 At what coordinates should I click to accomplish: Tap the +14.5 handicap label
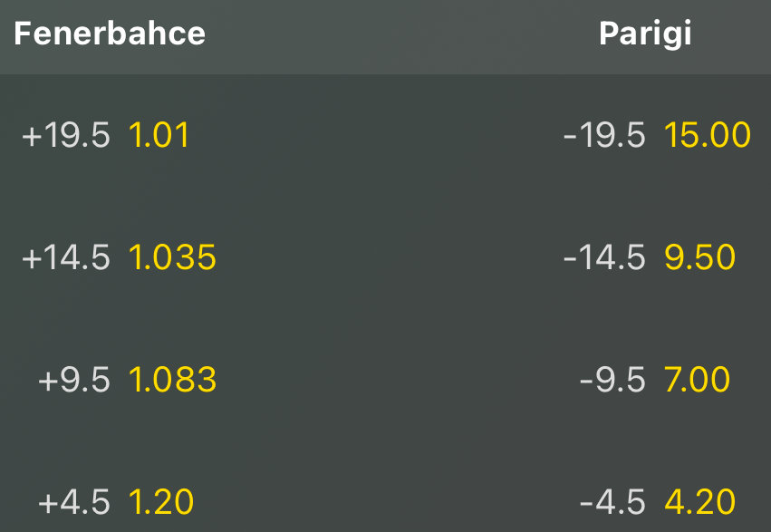point(66,258)
